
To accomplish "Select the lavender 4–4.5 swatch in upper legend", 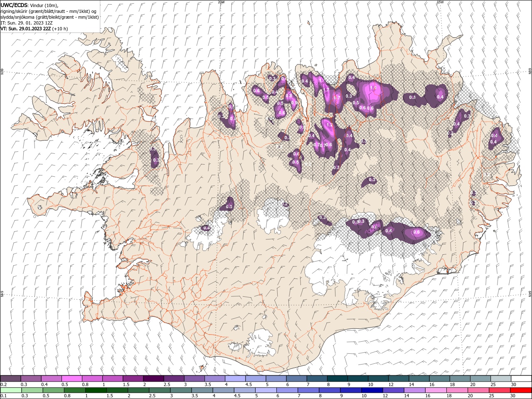I will pyautogui.click(x=235, y=379).
